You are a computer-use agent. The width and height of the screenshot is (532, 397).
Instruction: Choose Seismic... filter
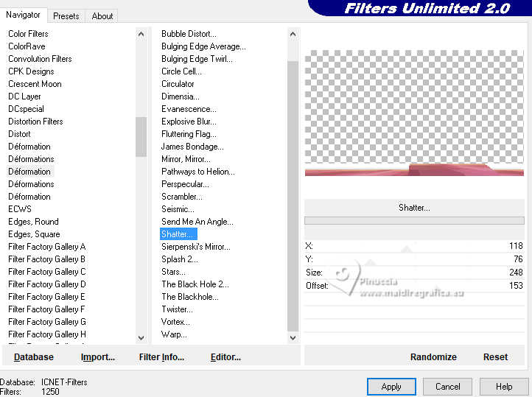[178, 209]
